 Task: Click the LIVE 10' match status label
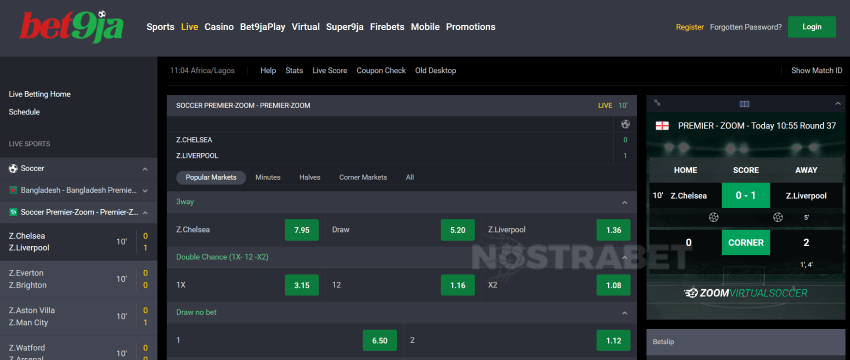[613, 106]
